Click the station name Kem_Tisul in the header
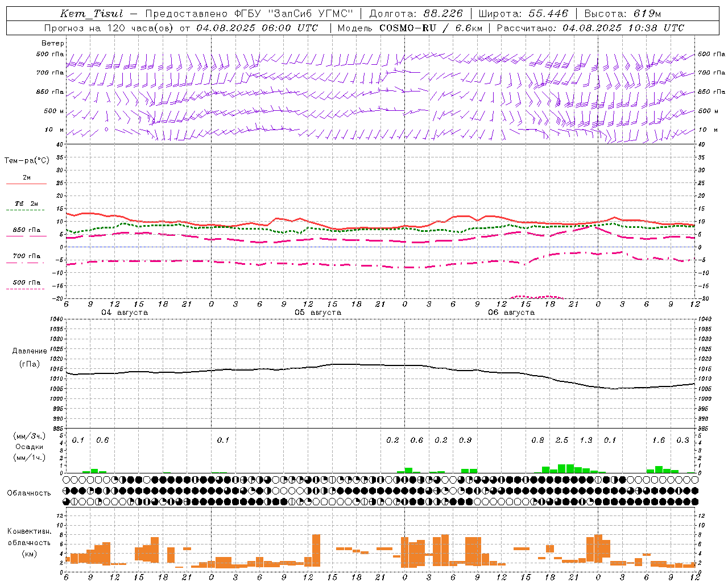Screen dimensions: 728x582 pos(92,14)
